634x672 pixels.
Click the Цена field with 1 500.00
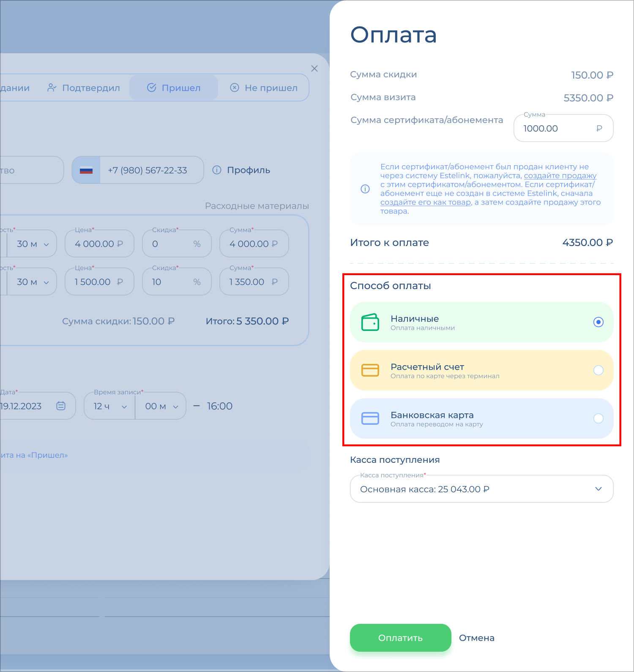pos(99,281)
